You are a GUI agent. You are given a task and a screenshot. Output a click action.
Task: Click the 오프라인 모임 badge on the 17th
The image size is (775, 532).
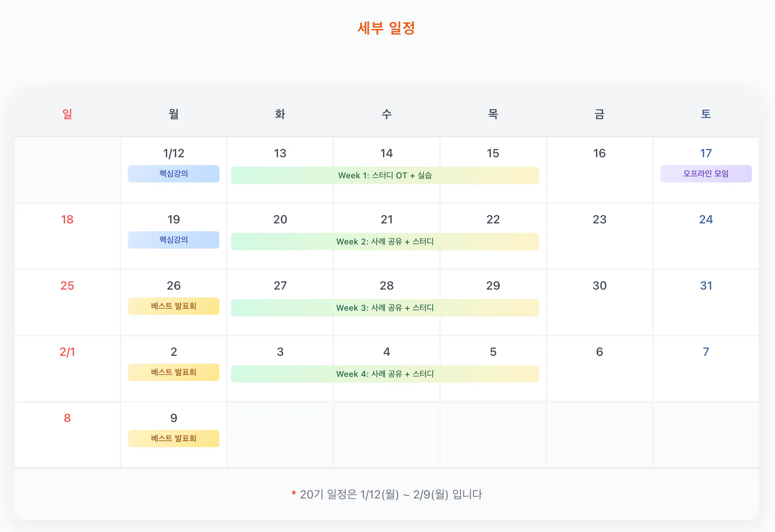(705, 174)
